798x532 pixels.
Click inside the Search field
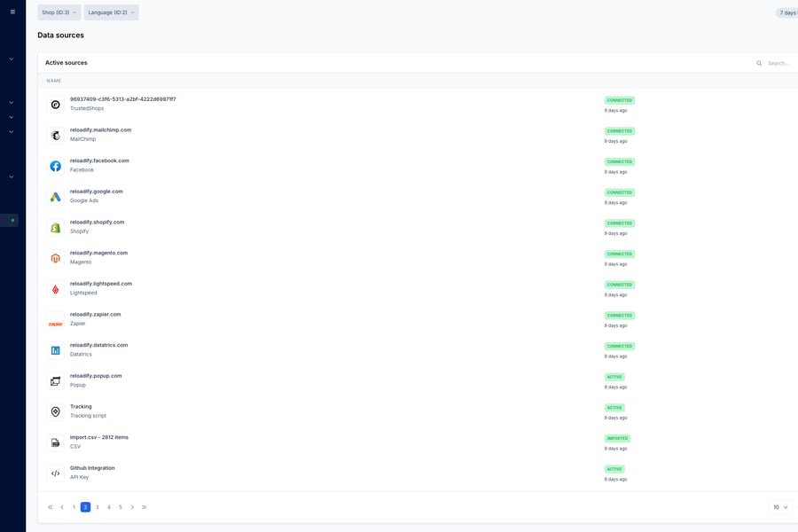point(777,62)
